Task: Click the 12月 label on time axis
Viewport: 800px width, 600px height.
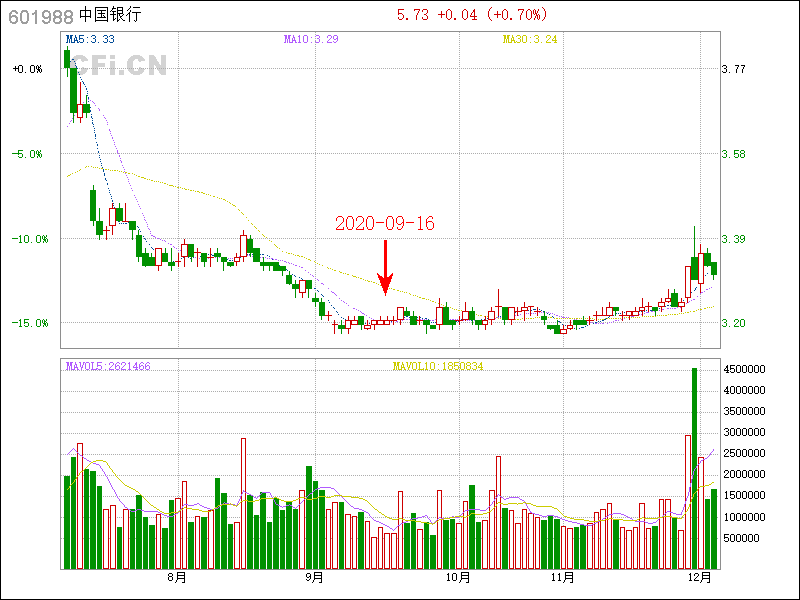Action: click(701, 577)
